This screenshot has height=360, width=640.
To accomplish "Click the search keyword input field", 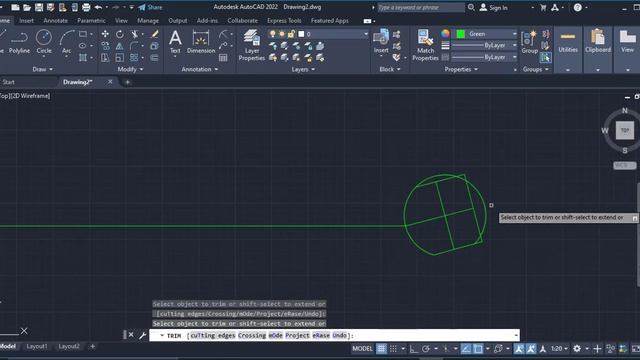I will click(420, 7).
